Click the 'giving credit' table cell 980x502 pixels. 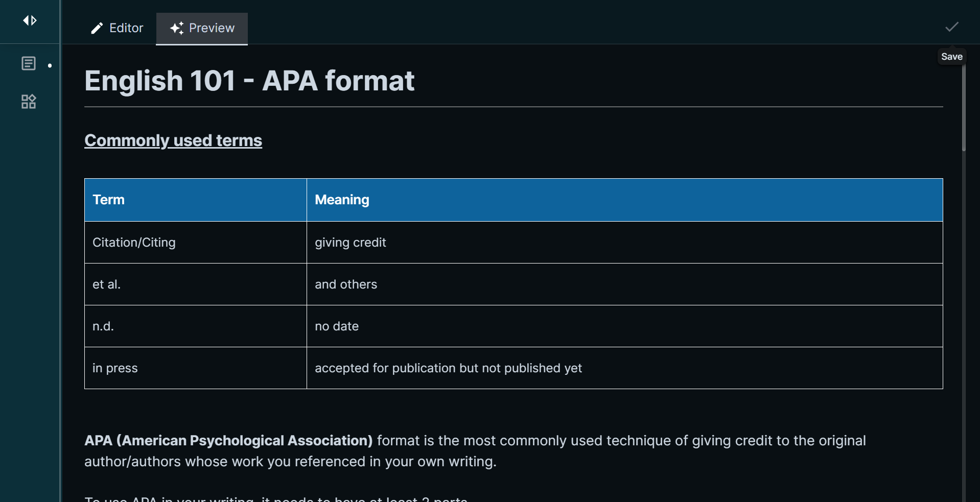pos(624,243)
